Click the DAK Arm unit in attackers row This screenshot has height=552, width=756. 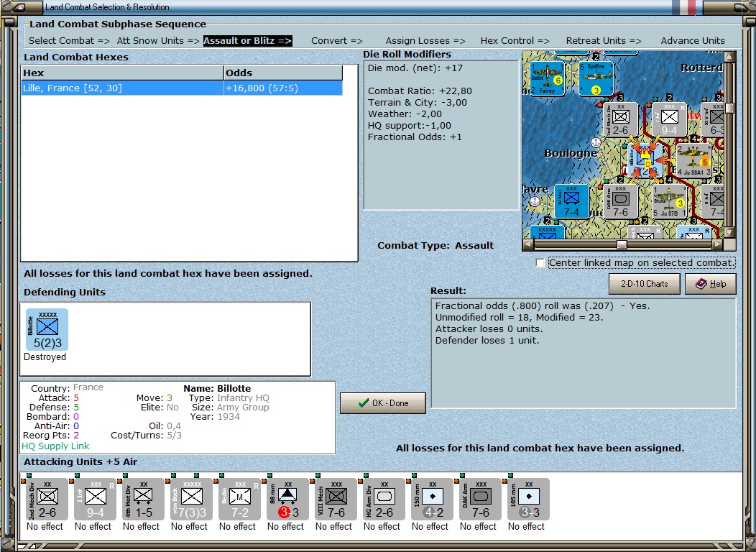pyautogui.click(x=481, y=499)
